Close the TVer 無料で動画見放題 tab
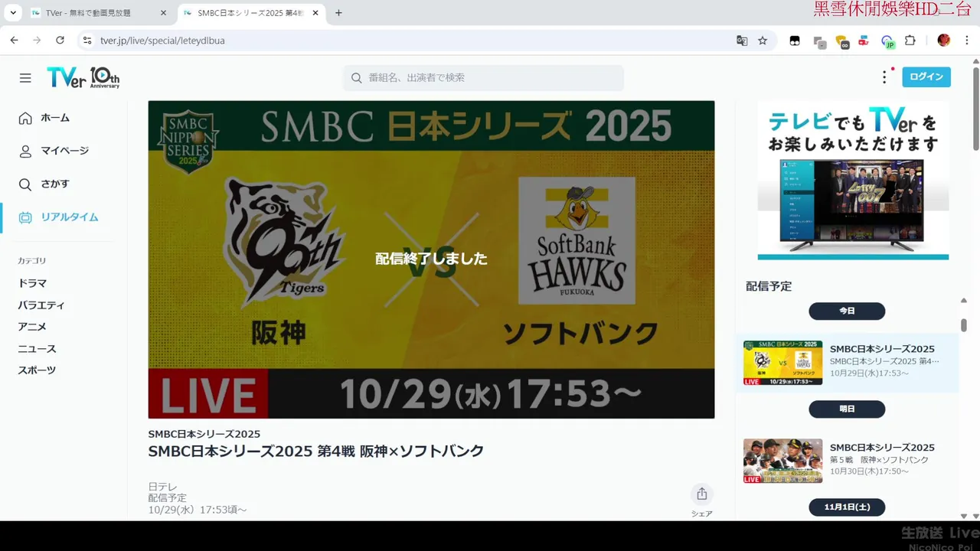980x551 pixels. pos(163,13)
